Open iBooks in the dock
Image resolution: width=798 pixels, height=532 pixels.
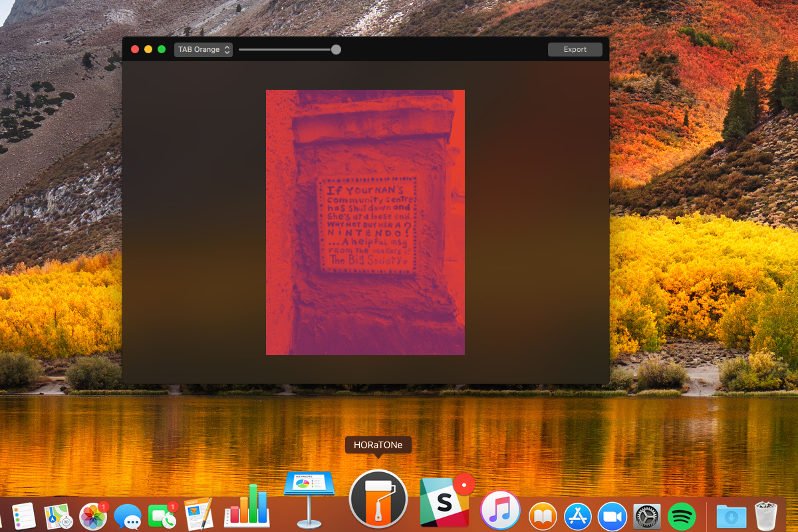(543, 516)
